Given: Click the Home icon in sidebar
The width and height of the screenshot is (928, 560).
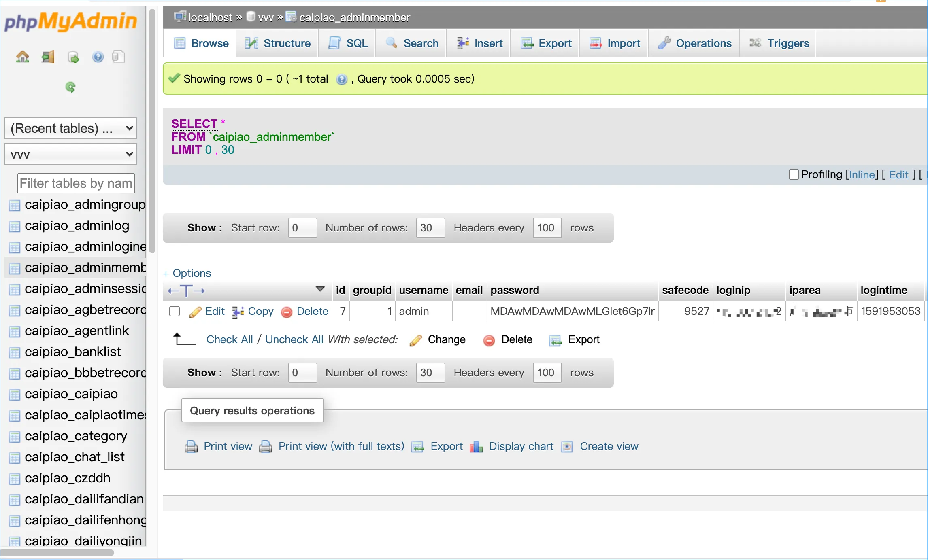Looking at the screenshot, I should coord(23,57).
